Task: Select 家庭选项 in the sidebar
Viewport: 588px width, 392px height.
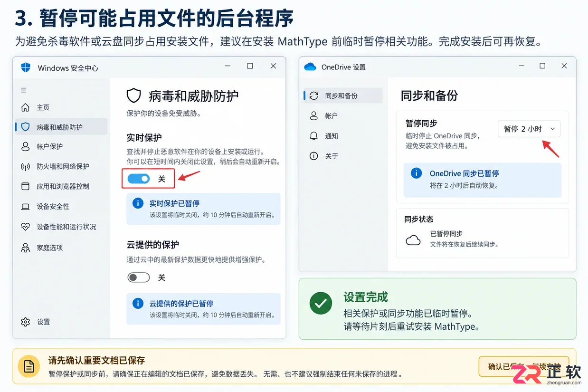Action: pos(61,248)
